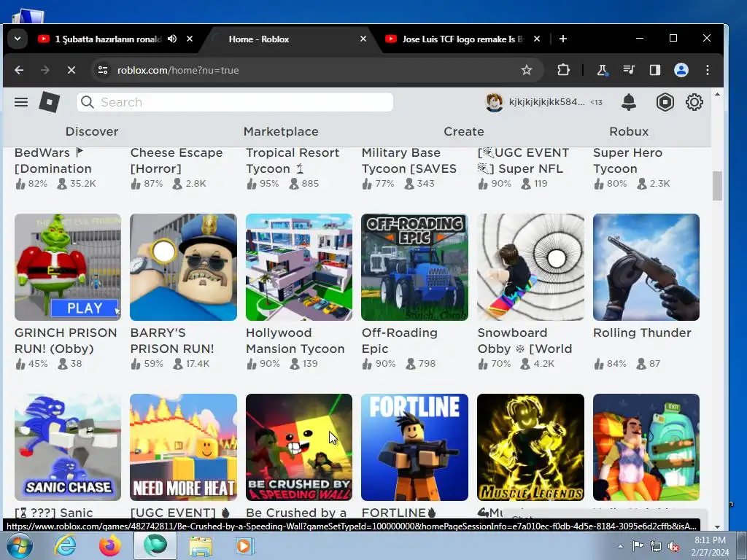747x560 pixels.
Task: Open the Create menu item
Action: 463,131
